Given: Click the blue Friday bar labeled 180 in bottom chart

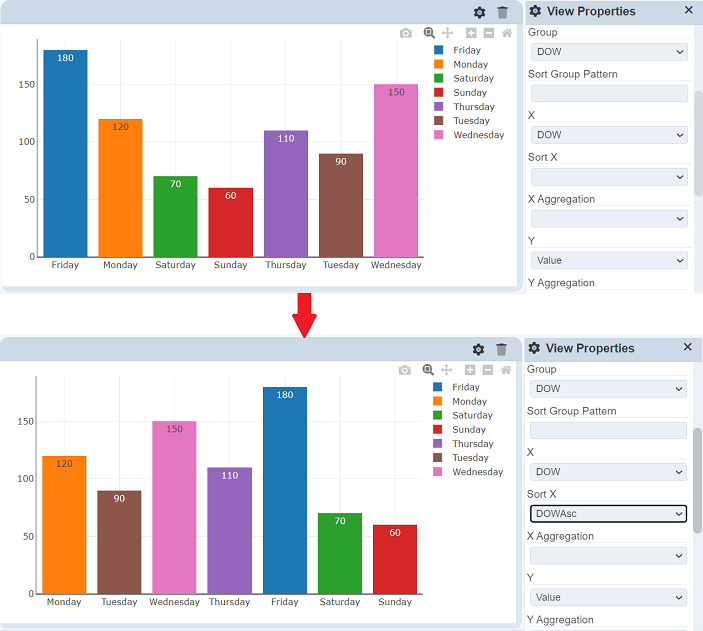Looking at the screenshot, I should 285,490.
